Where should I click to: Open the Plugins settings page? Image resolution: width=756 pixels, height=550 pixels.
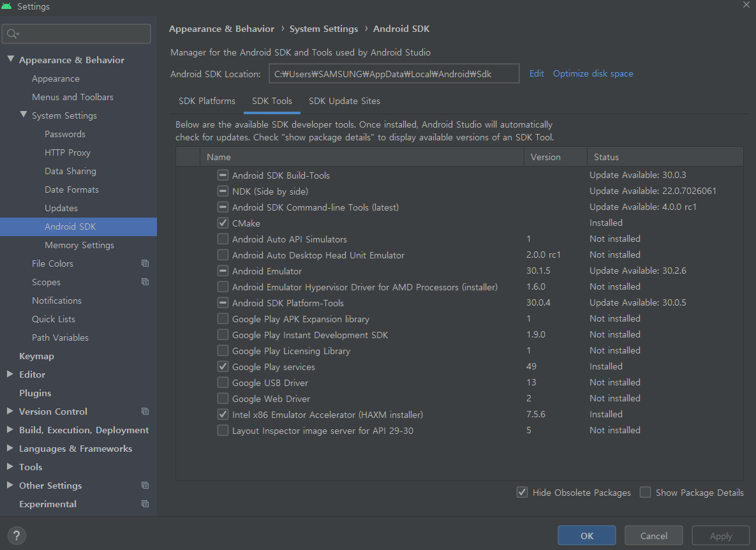click(35, 393)
